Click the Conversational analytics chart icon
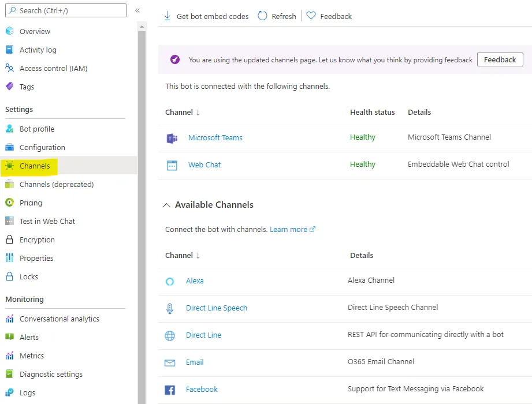This screenshot has width=532, height=404. click(x=9, y=319)
